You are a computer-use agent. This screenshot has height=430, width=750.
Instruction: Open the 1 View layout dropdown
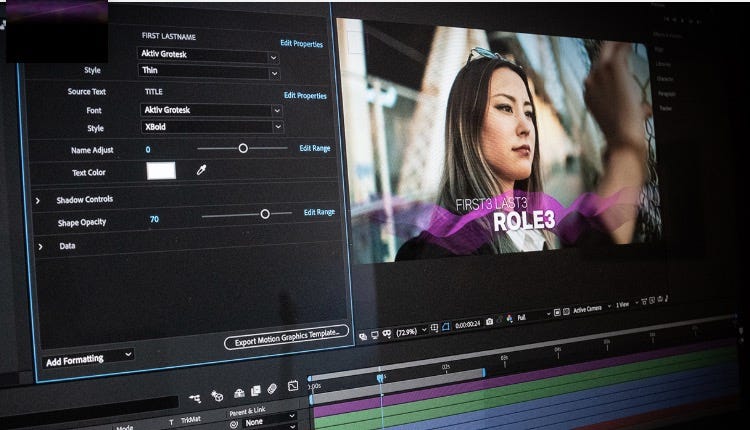627,304
